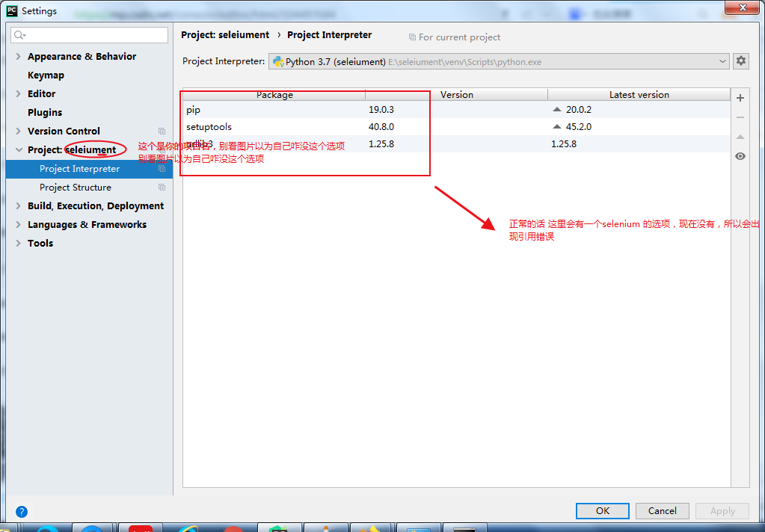Select the pip package row
This screenshot has width=765, height=532.
pyautogui.click(x=457, y=110)
